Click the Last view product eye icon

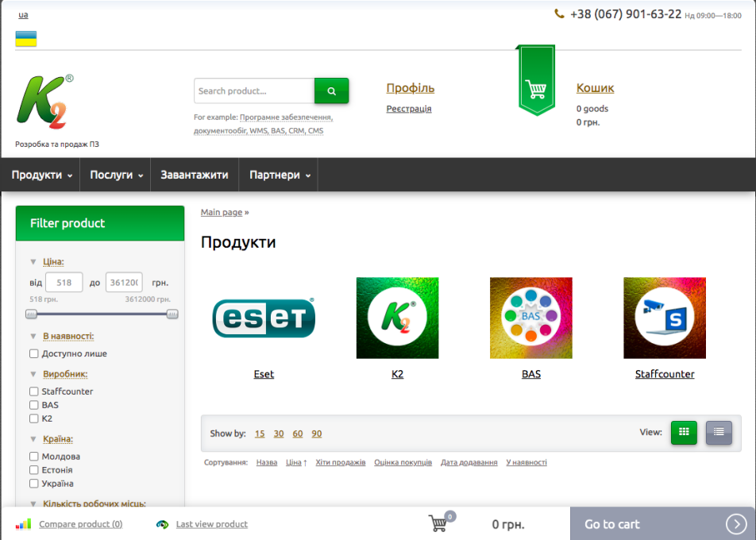point(163,524)
